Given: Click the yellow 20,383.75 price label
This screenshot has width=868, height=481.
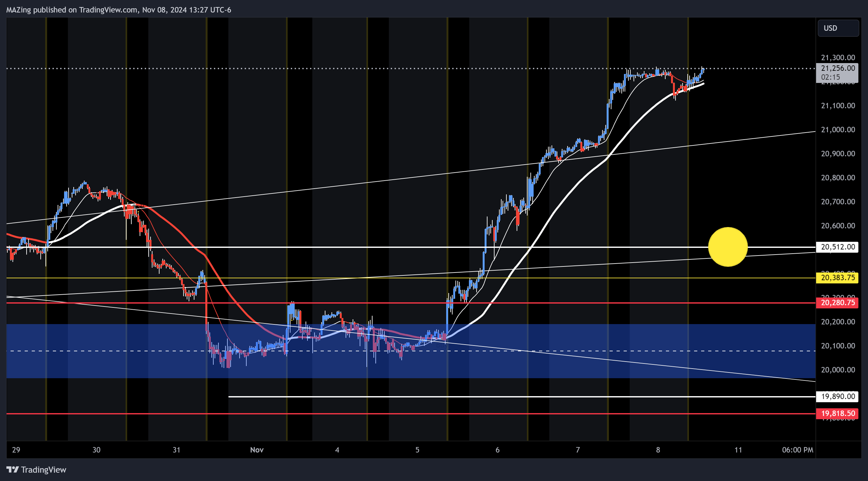Looking at the screenshot, I should tap(837, 278).
